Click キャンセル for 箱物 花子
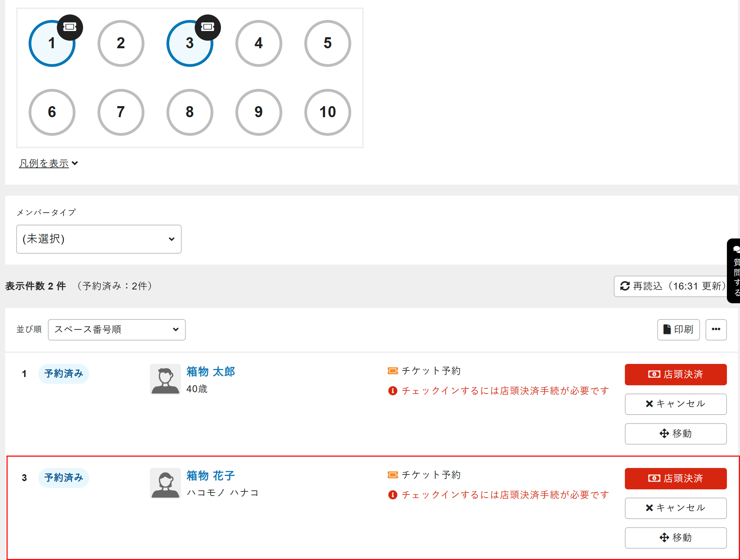This screenshot has height=560, width=740. tap(676, 508)
